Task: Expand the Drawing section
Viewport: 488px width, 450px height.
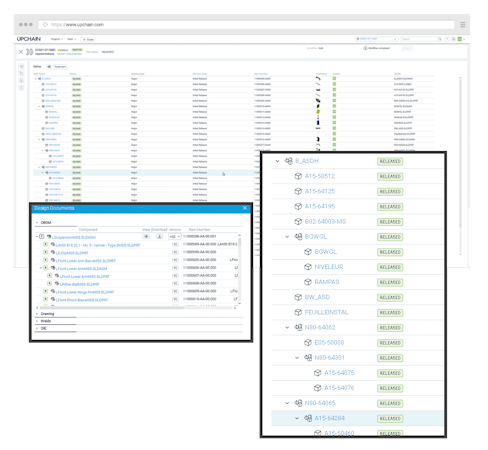Action: pos(37,314)
